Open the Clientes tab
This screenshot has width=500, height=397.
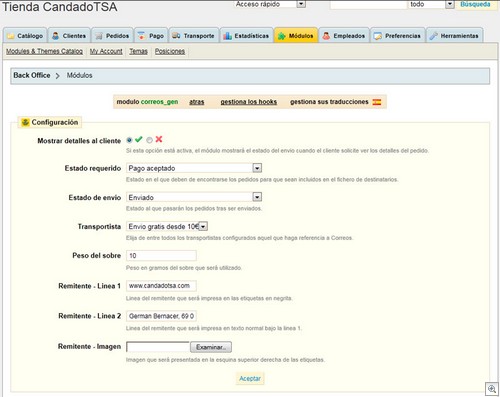(x=69, y=35)
